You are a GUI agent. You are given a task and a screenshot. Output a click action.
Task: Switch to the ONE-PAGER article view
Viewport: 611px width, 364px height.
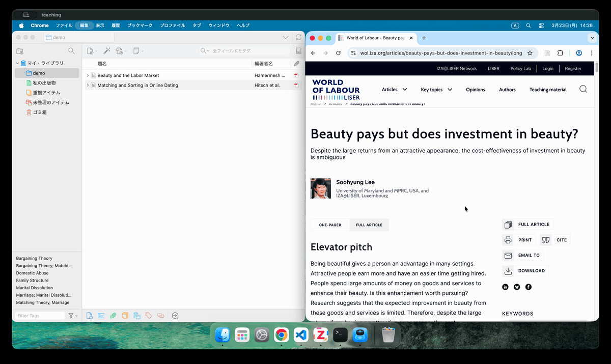330,225
